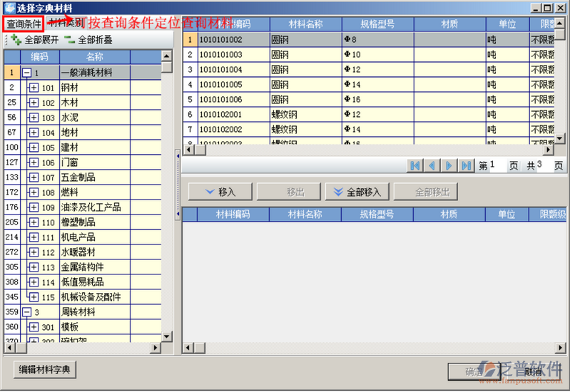Switch to the 材料类别 tab

coord(64,24)
